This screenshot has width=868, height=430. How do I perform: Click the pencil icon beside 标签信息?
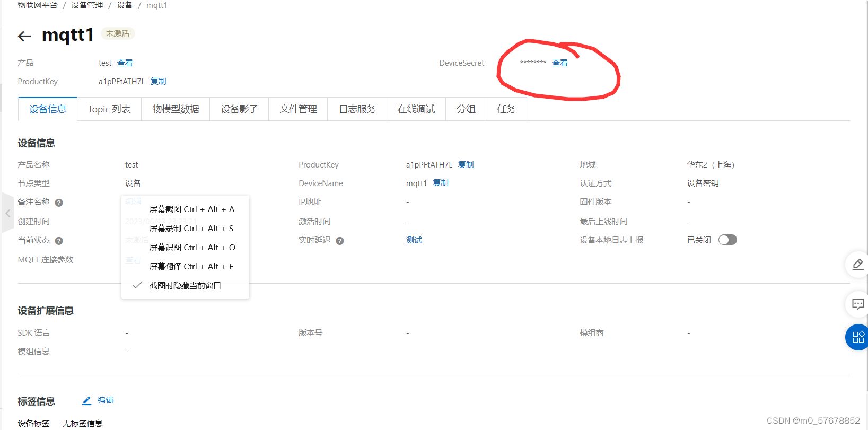click(86, 401)
